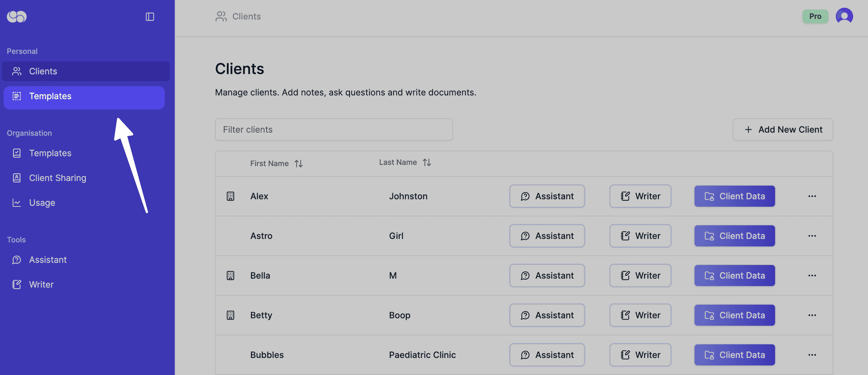This screenshot has height=375, width=868.
Task: Click the organisation icon beside Betty
Action: pos(231,316)
